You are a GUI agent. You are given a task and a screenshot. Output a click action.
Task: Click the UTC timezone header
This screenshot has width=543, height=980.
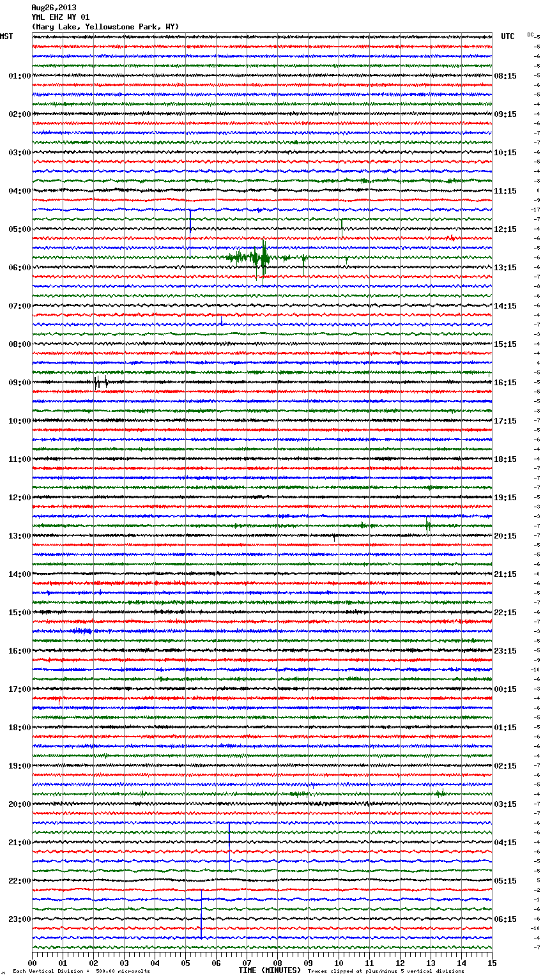[x=508, y=36]
